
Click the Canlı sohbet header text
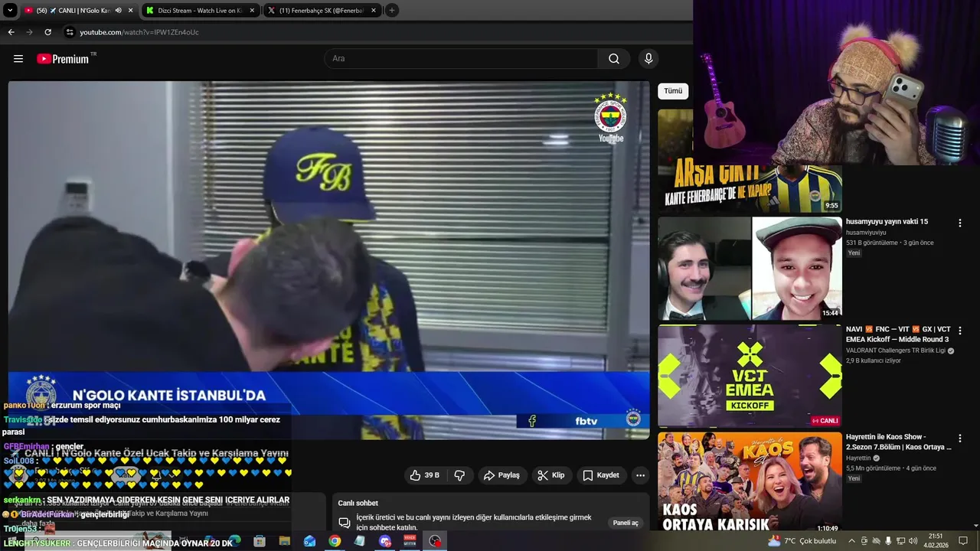tap(358, 504)
